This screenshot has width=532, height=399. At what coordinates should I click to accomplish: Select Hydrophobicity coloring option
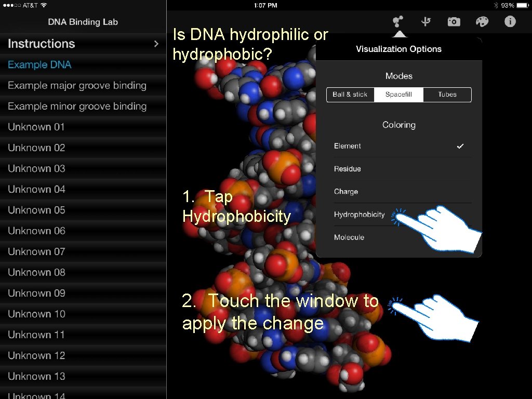[x=360, y=214]
